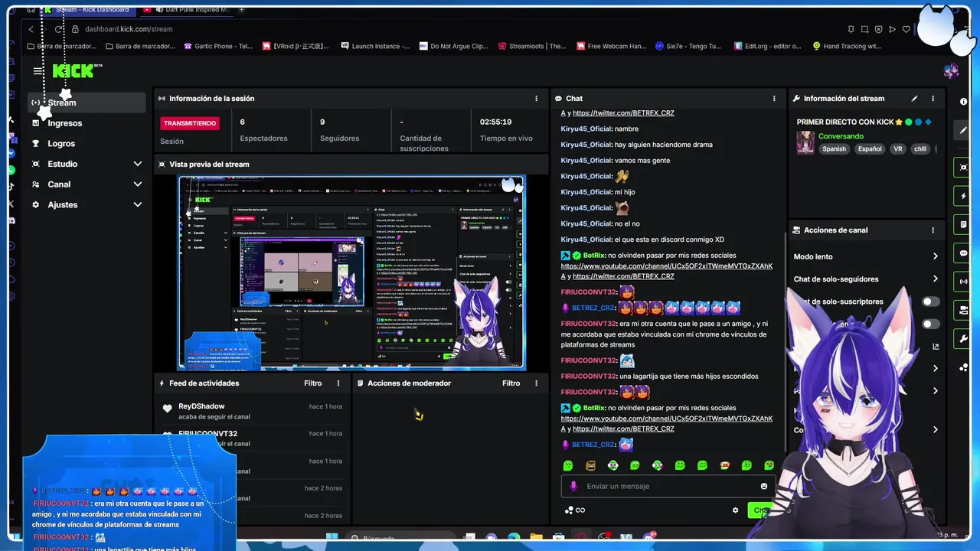
Task: Click the dashboard.kick.com address bar
Action: coord(129,29)
